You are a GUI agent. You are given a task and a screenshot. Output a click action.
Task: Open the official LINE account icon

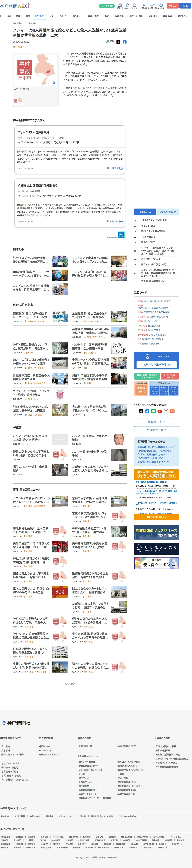(x=154, y=411)
